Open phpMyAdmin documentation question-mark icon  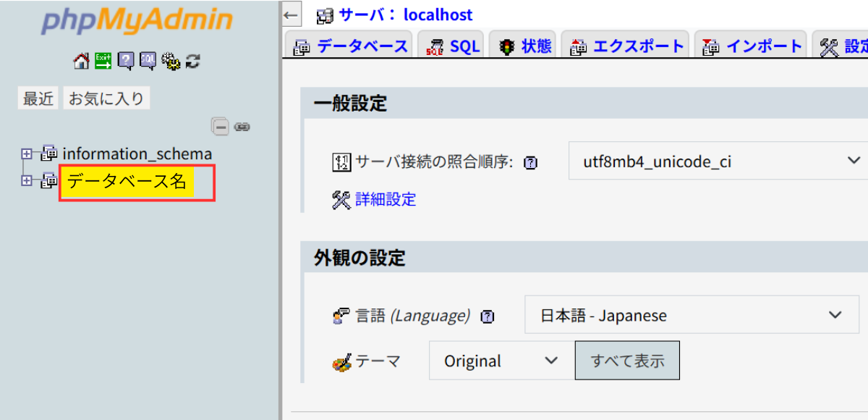click(x=126, y=62)
